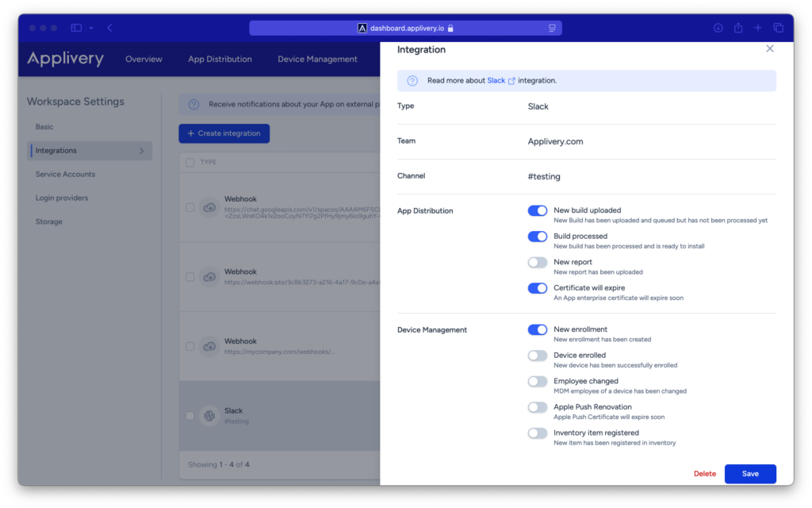Click the webhook cloud icon on the first row

[x=209, y=206]
